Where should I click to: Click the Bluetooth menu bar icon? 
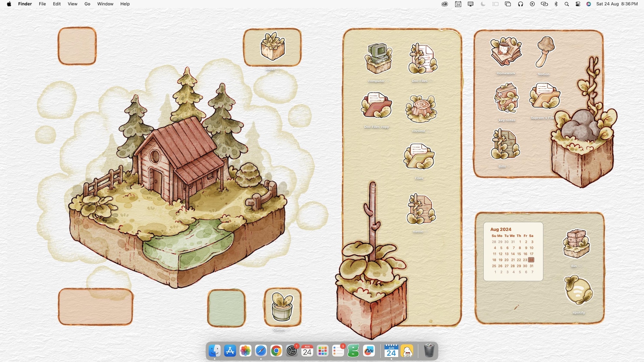(556, 4)
